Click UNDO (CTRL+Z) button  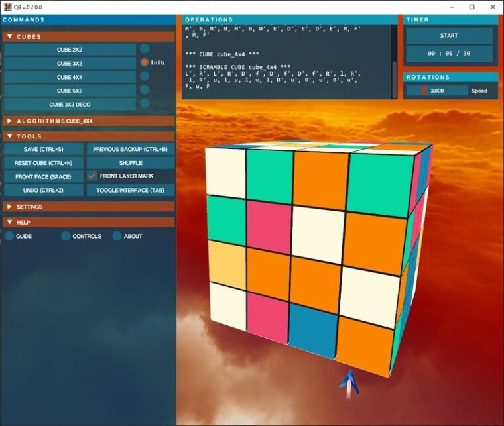tap(43, 190)
